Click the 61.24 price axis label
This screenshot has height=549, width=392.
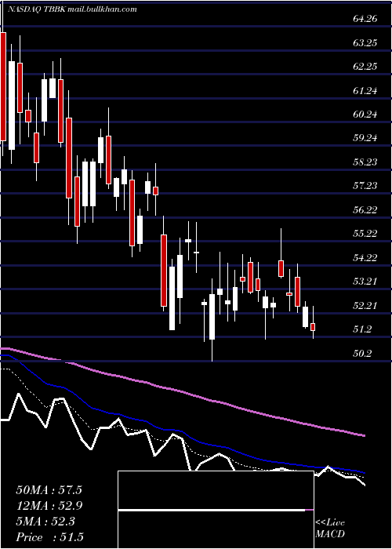coord(365,91)
